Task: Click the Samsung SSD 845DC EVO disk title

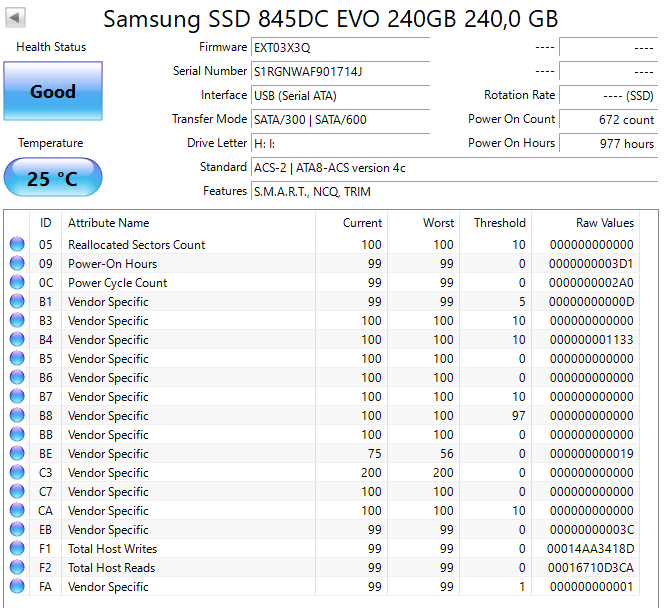Action: click(x=331, y=19)
